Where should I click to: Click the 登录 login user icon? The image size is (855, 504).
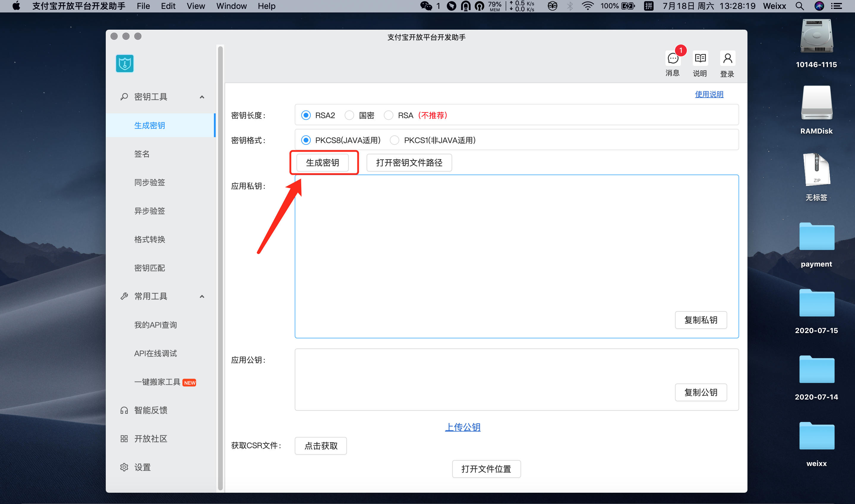(x=728, y=59)
